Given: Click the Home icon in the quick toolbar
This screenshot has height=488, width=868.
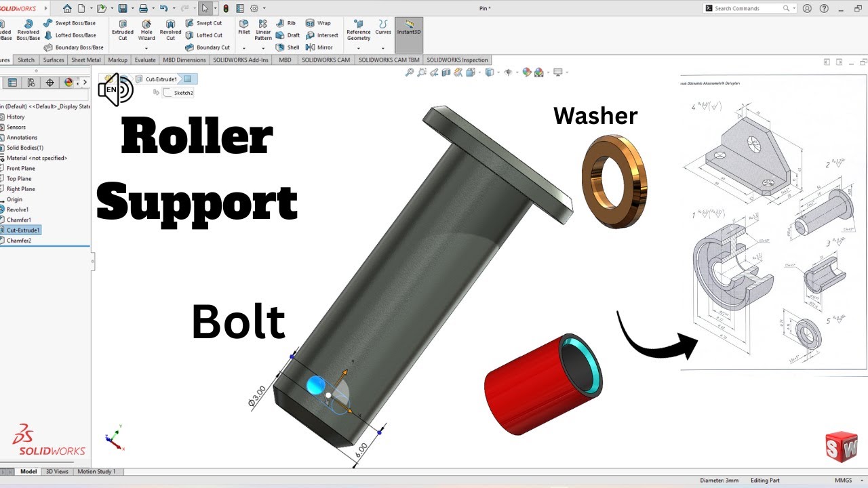Looking at the screenshot, I should click(x=67, y=9).
